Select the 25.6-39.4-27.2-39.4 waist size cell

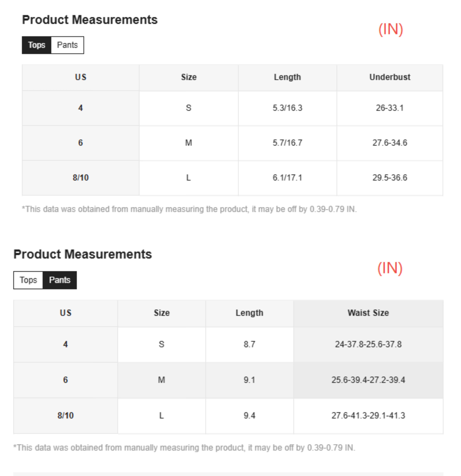coord(368,380)
